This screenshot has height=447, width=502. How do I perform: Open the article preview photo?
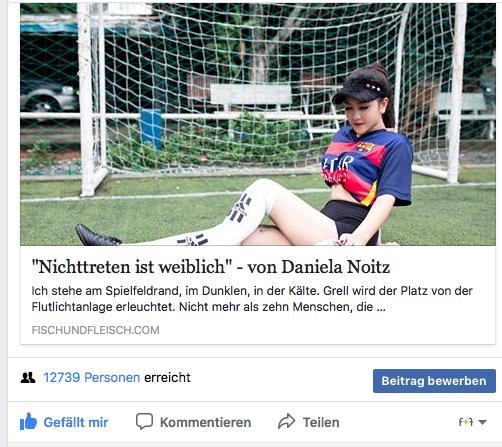pyautogui.click(x=258, y=124)
